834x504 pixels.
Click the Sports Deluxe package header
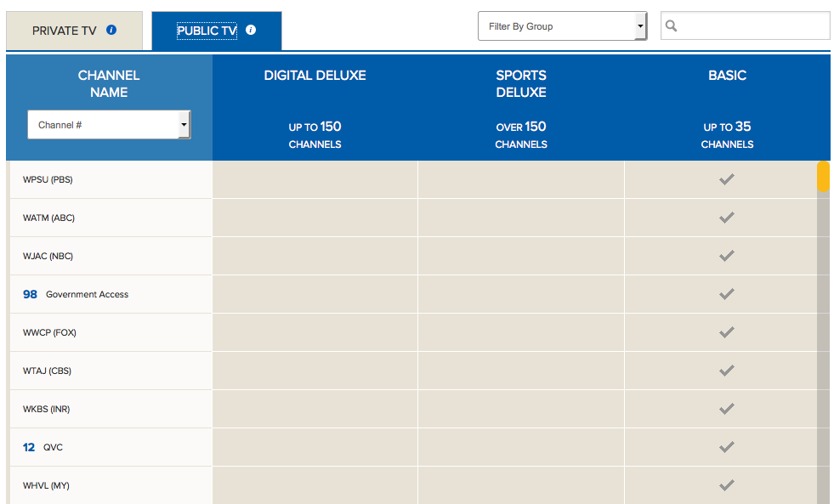click(521, 83)
